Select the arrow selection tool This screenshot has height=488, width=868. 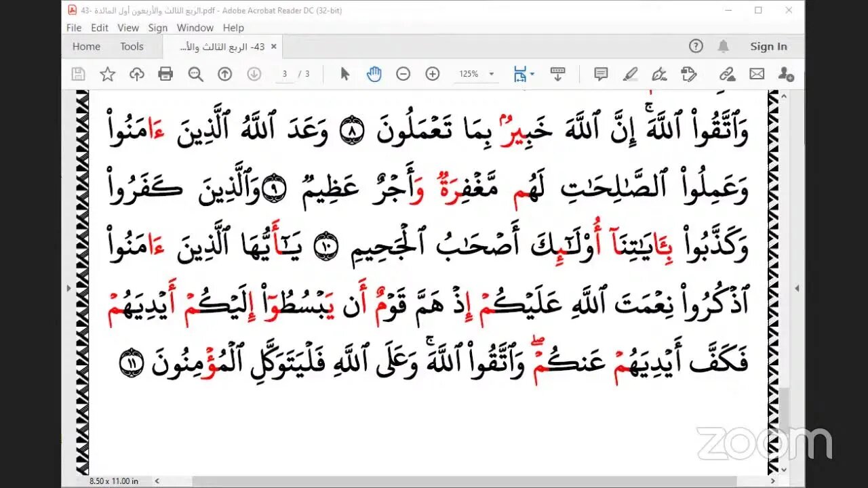(344, 74)
